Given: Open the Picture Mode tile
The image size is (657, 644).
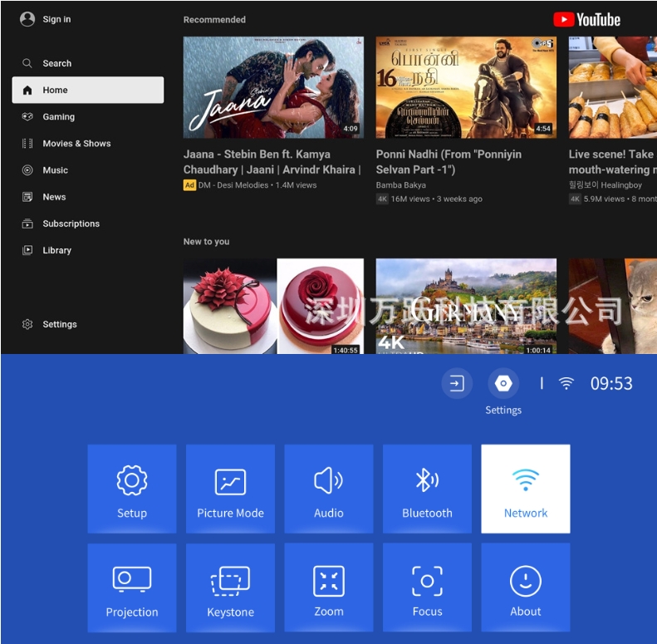Looking at the screenshot, I should click(230, 489).
